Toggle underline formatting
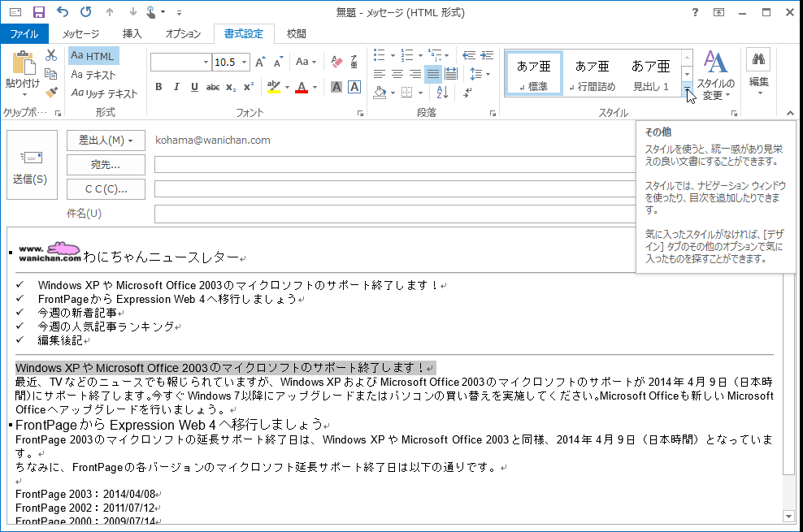803x532 pixels. click(194, 87)
